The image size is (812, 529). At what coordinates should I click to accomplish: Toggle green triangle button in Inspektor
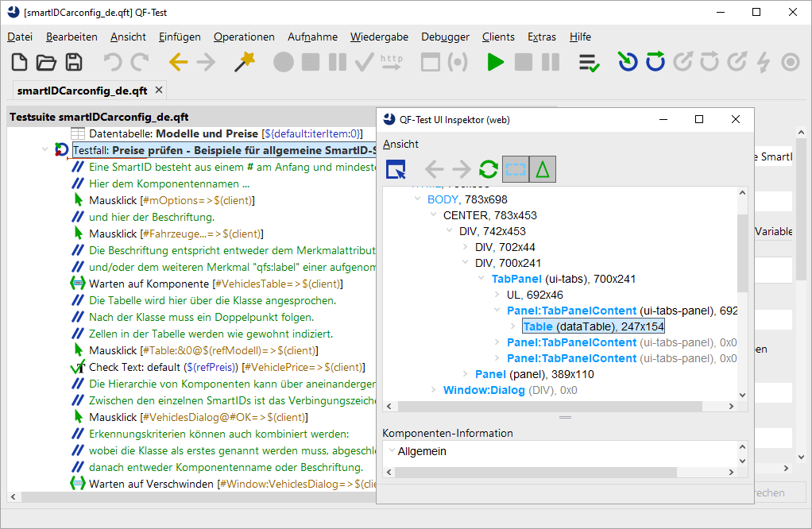(543, 169)
